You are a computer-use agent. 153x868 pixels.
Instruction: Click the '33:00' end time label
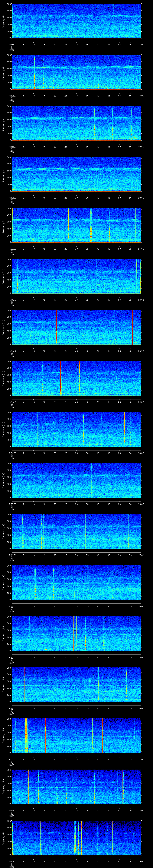click(x=141, y=861)
